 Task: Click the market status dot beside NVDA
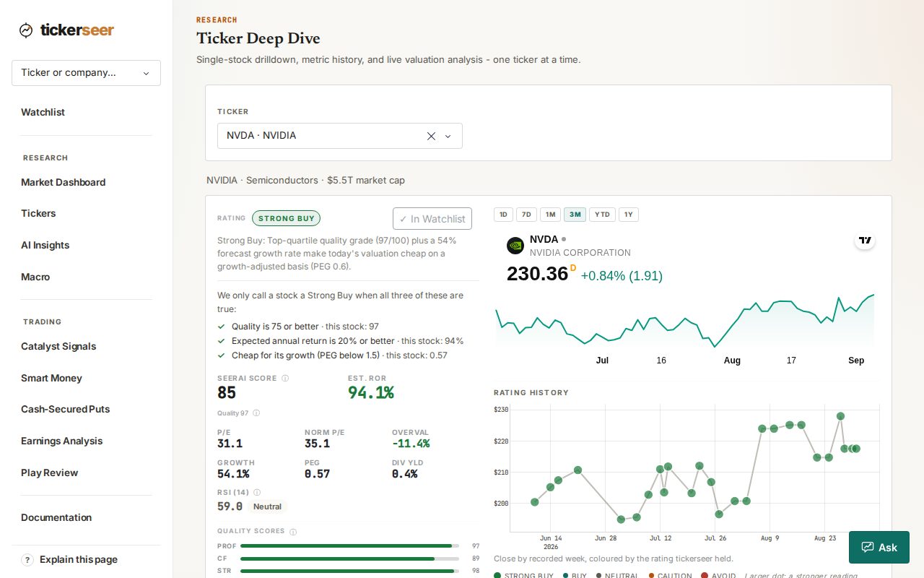[564, 239]
